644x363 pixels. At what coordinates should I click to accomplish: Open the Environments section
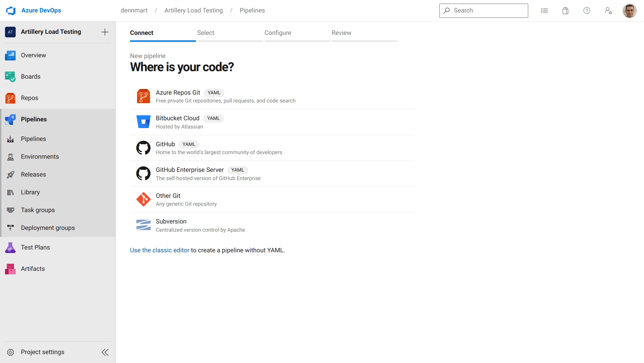click(x=40, y=157)
